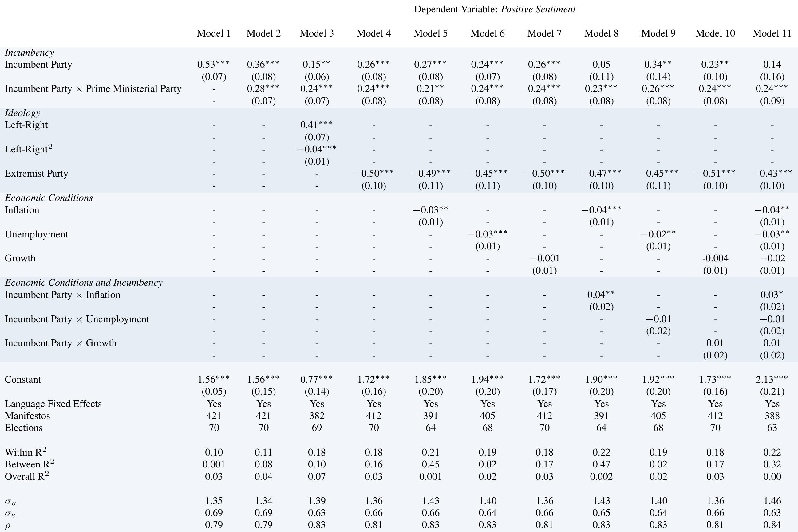The height and width of the screenshot is (532, 798).
Task: Click the Model 11 column header
Action: [772, 33]
